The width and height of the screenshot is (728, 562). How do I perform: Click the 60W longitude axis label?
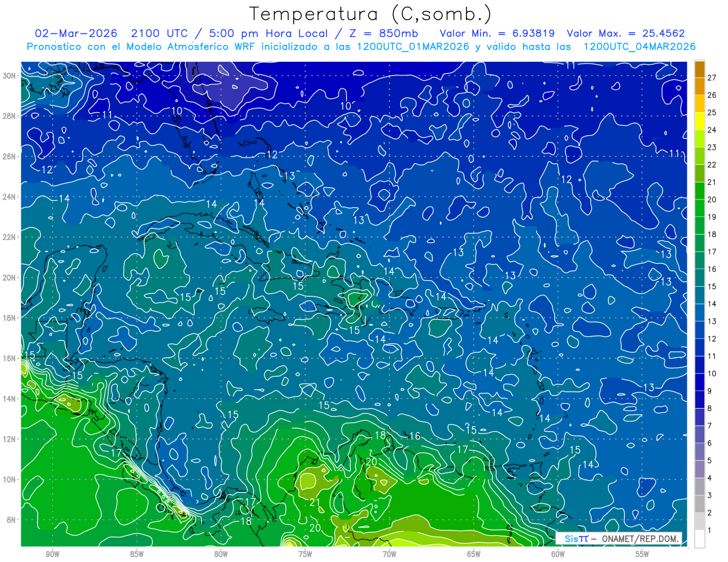click(558, 554)
